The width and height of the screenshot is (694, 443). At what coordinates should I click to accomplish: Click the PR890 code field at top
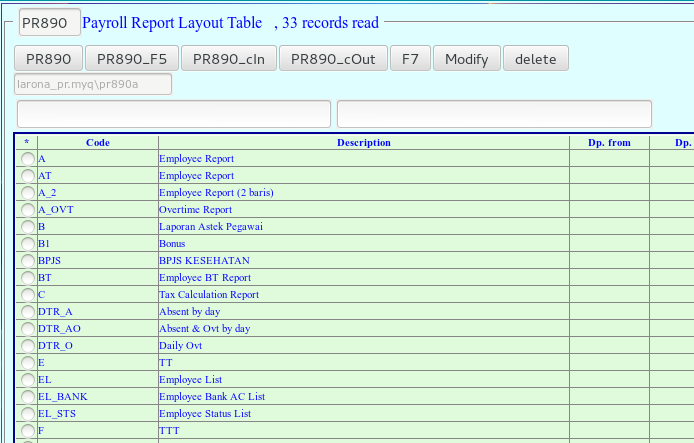[x=49, y=22]
